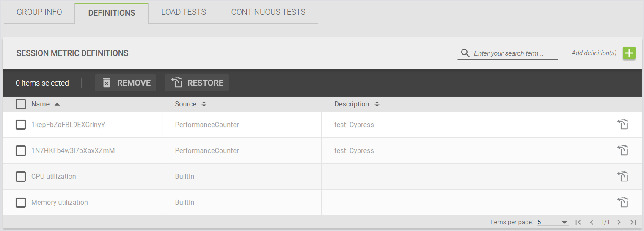The width and height of the screenshot is (644, 231).
Task: Click restore icon on 1kcpFbZaFBL9EXGrlnyY row
Action: click(623, 125)
